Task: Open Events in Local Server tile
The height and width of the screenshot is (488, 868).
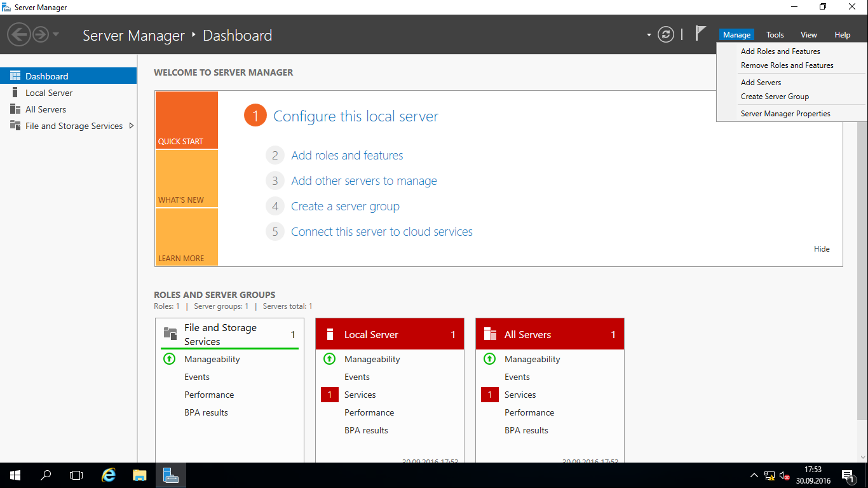Action: click(x=357, y=377)
